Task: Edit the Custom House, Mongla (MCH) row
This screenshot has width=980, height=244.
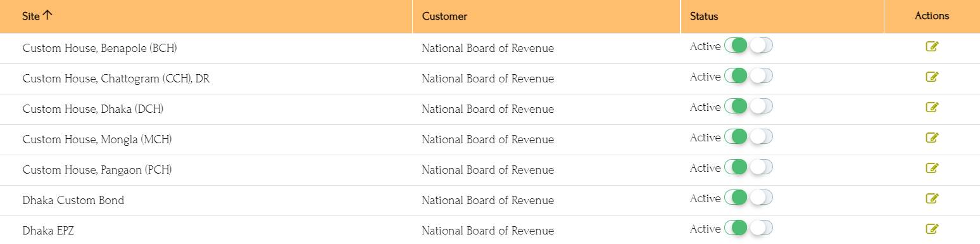Action: pos(932,138)
